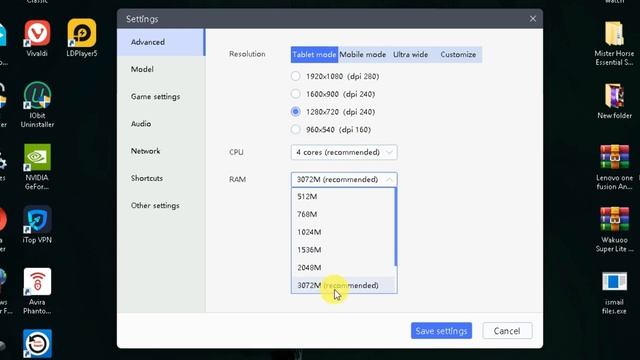Image resolution: width=640 pixels, height=360 pixels.
Task: Close the Settings dialog
Action: point(533,19)
